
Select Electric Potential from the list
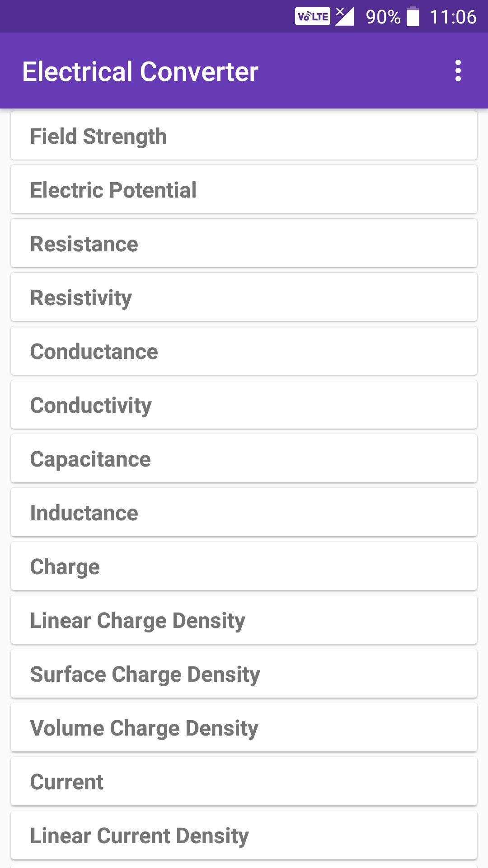244,189
